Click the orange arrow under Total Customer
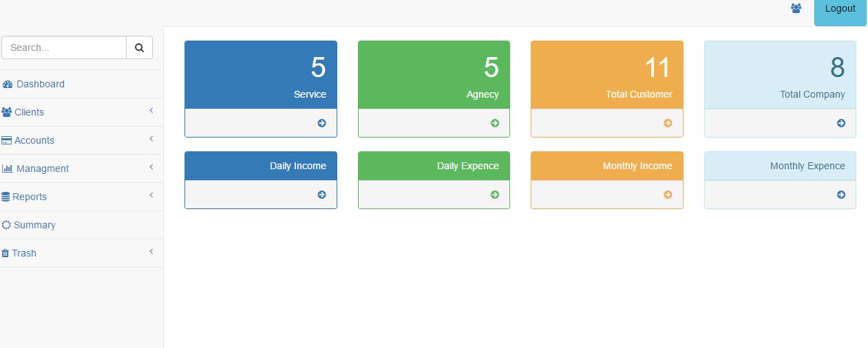 click(x=668, y=123)
